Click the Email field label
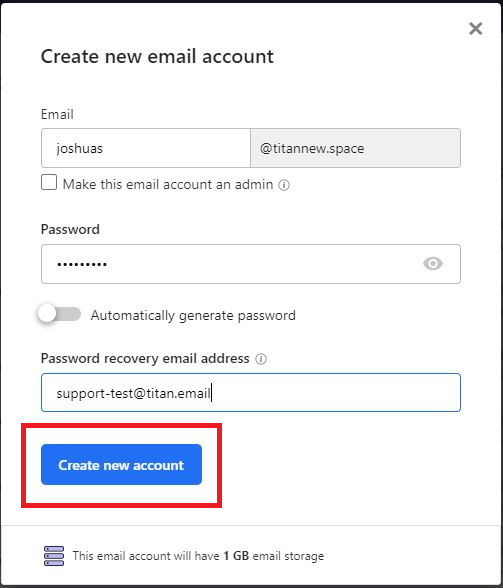This screenshot has width=503, height=588. 57,114
